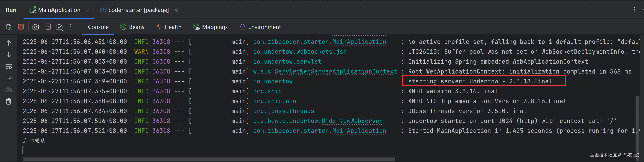Switch to the Beans tab
The image size is (644, 162).
(132, 27)
